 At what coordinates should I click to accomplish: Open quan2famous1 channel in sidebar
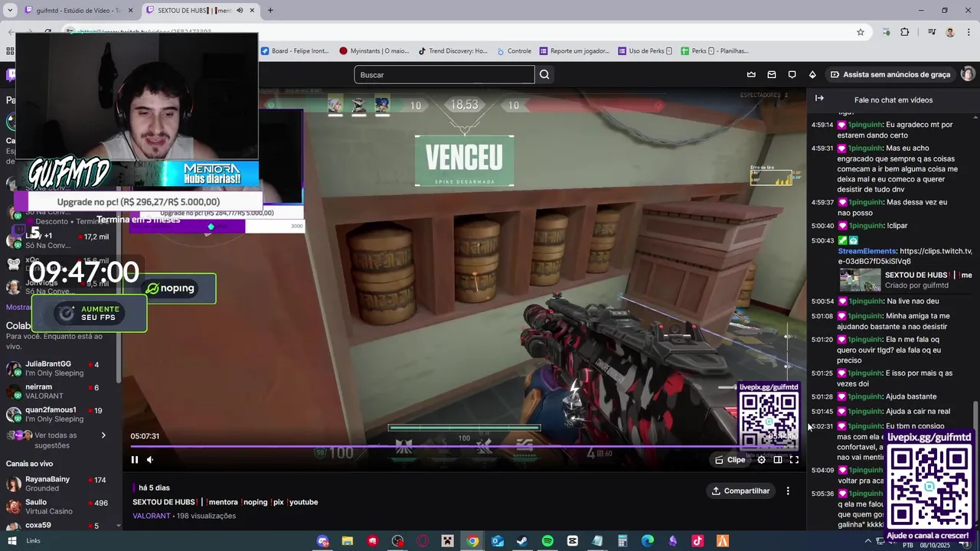coord(60,414)
